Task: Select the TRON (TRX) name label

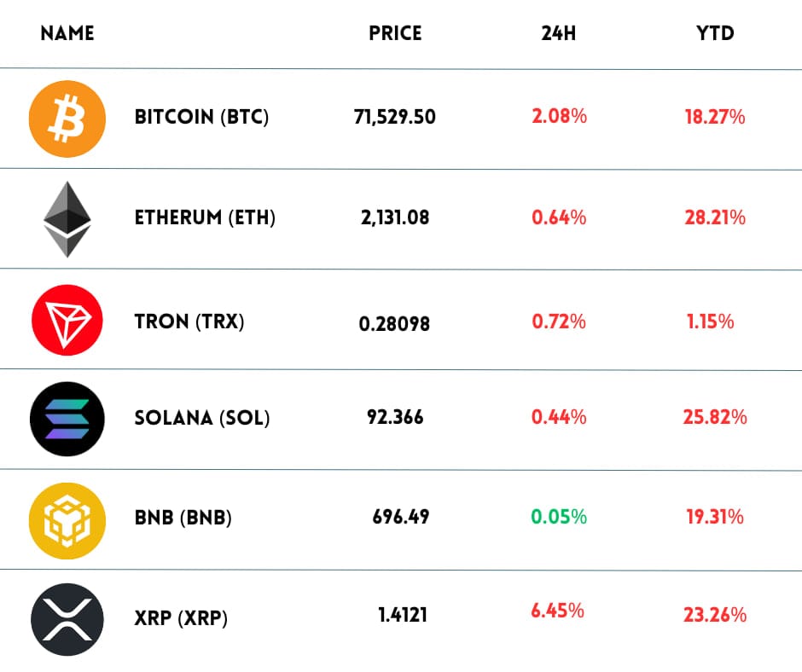Action: [189, 322]
